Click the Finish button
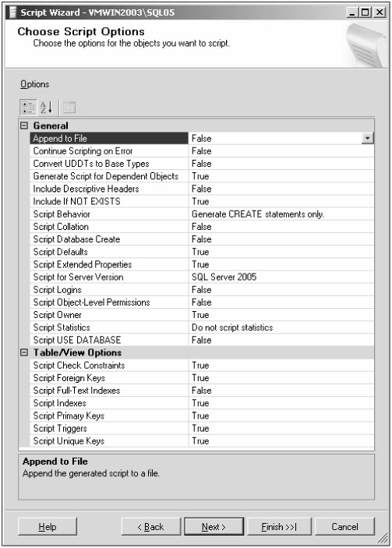Screen dimensions: 392x548 coord(279,527)
